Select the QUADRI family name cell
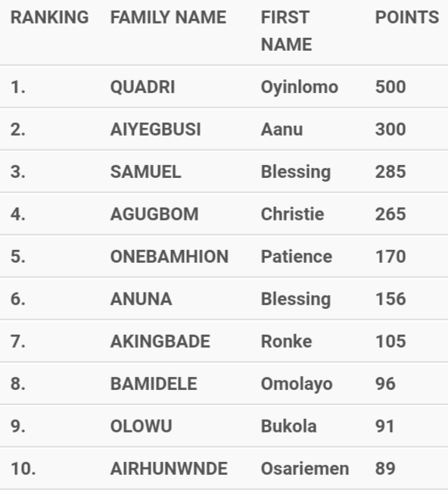 pos(143,87)
